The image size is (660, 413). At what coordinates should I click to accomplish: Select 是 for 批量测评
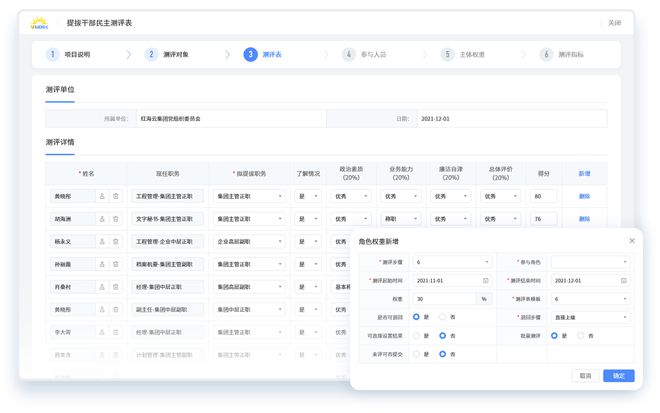point(554,336)
